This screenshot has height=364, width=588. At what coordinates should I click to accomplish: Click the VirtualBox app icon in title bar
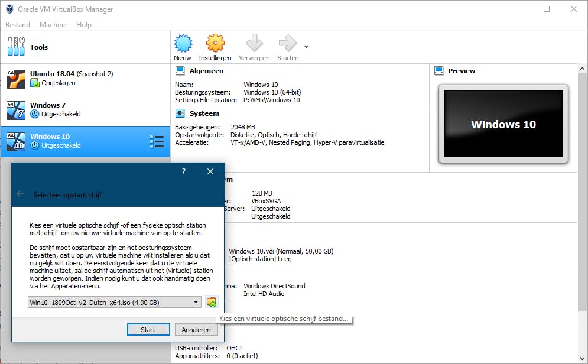pos(9,9)
